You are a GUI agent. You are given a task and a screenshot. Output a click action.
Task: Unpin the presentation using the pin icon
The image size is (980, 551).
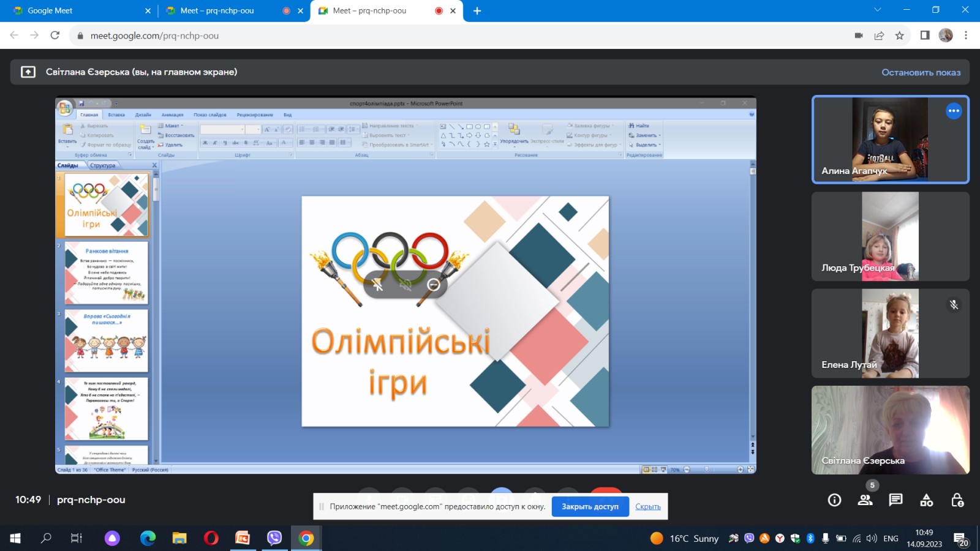pos(378,285)
